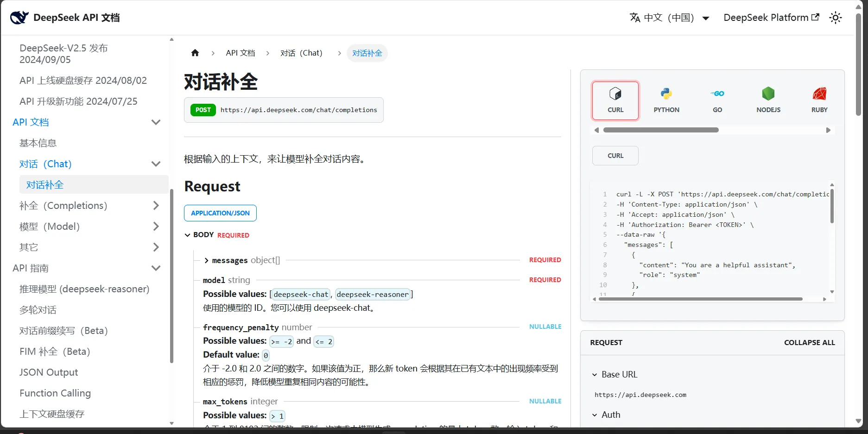This screenshot has height=434, width=868.
Task: Collapse the 对话（Chat）sidebar group
Action: click(x=156, y=164)
